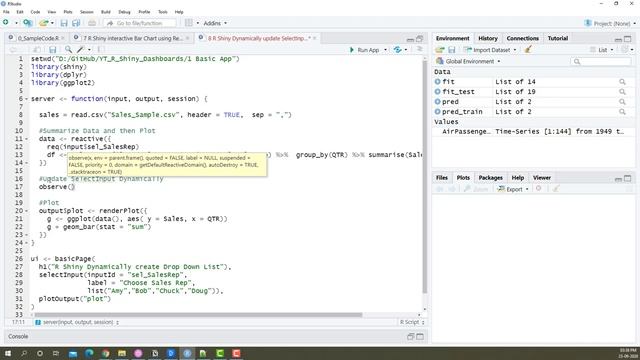The width and height of the screenshot is (640, 360).
Task: Switch to 7 R Shiny Interactive Bar Chart tab
Action: [x=133, y=38]
